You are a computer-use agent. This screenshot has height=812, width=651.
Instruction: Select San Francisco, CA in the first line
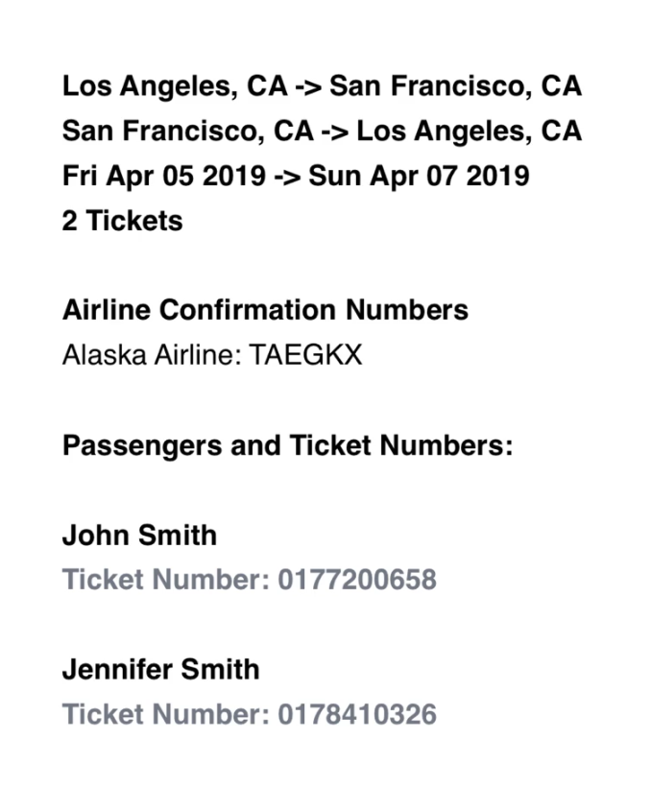click(456, 86)
